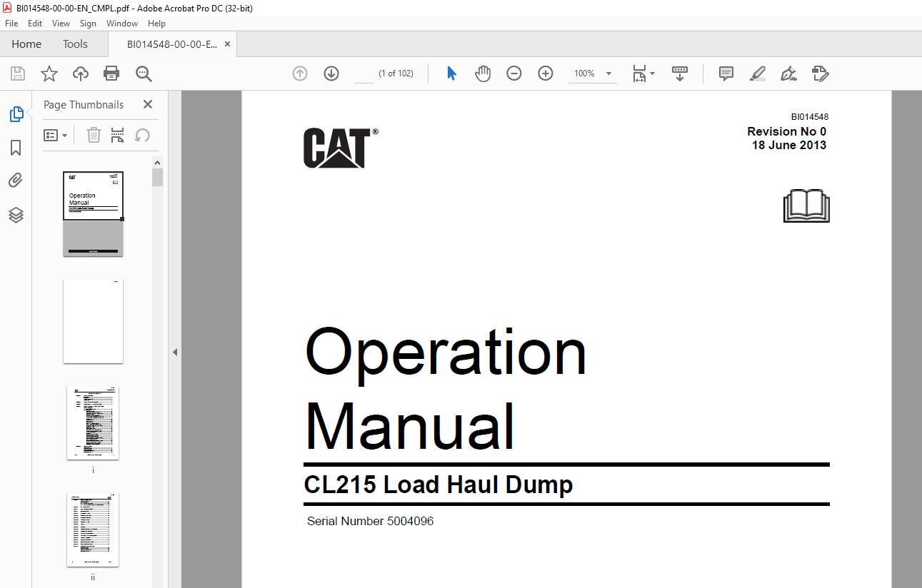Collapse the navigation pane with the arrow
922x588 pixels.
click(x=175, y=352)
